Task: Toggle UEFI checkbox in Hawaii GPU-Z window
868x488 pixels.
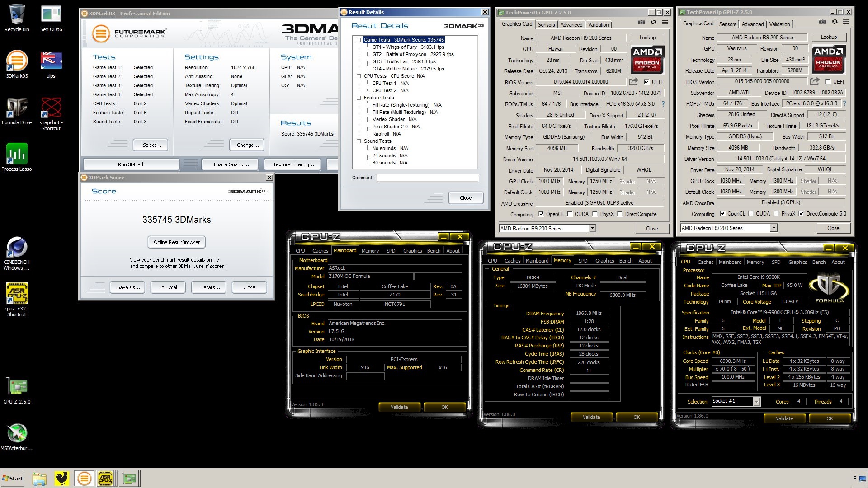Action: (x=646, y=82)
